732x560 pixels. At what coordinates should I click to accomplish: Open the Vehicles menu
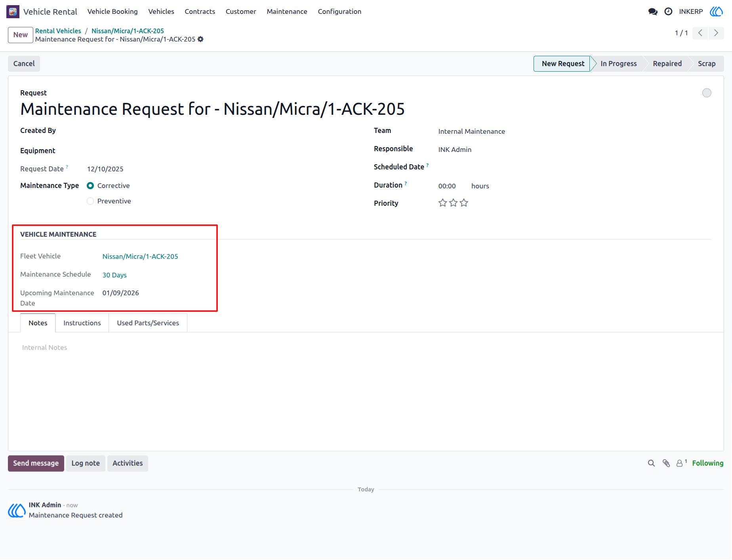point(161,11)
